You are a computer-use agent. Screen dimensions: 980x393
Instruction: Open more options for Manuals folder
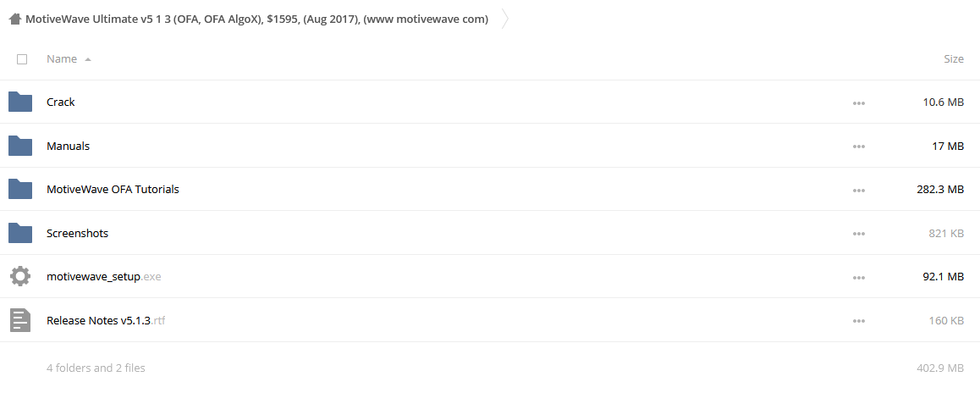[859, 147]
